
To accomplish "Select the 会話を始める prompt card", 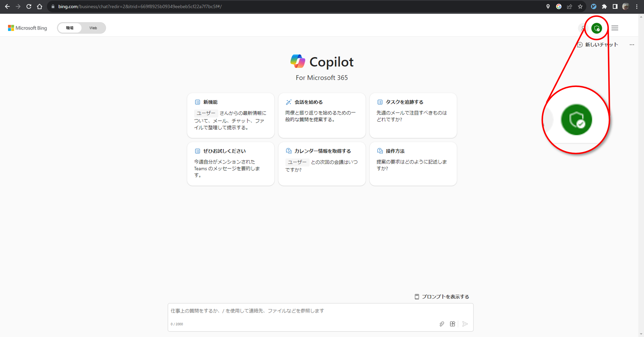I will tap(322, 115).
